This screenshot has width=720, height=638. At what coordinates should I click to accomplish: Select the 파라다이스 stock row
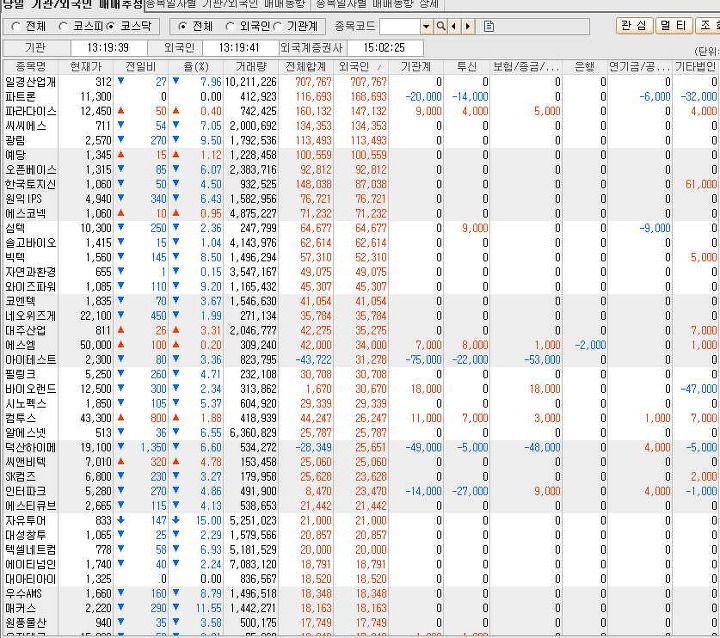point(360,111)
